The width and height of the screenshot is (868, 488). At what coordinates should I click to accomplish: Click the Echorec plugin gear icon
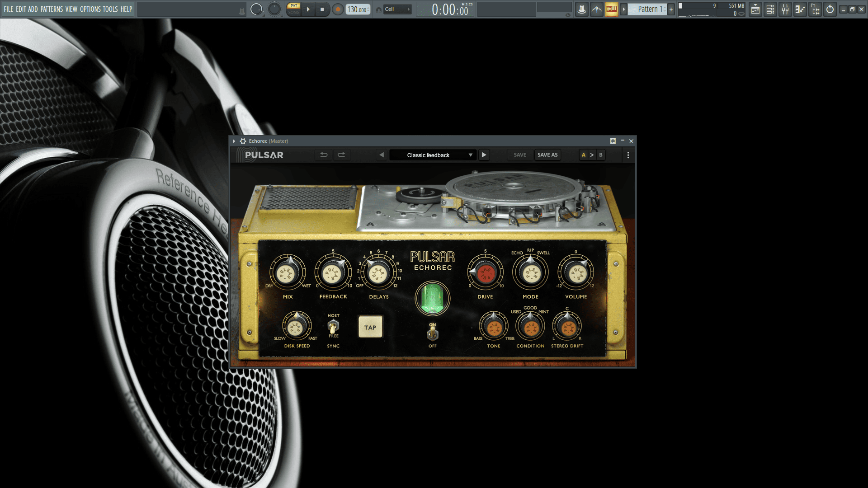243,141
